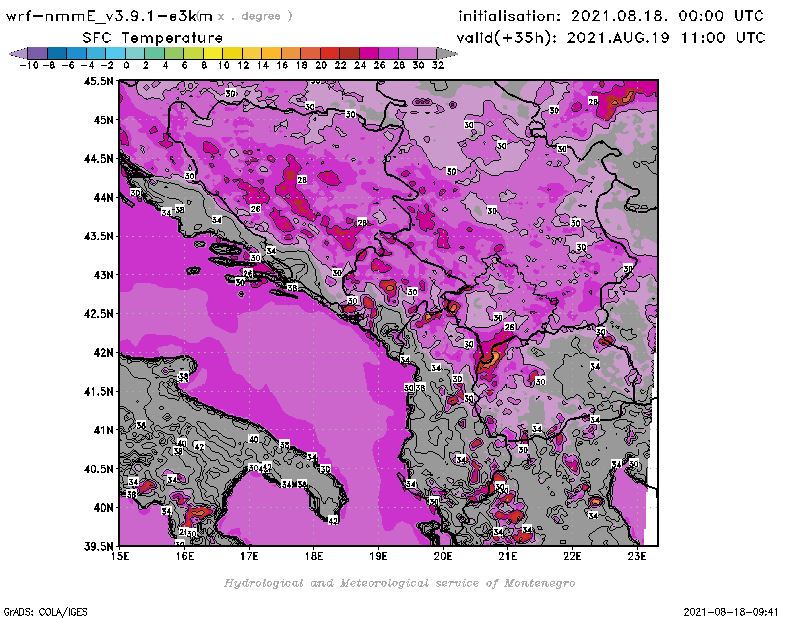
Task: Click the colorbar label 0
Action: [127, 65]
